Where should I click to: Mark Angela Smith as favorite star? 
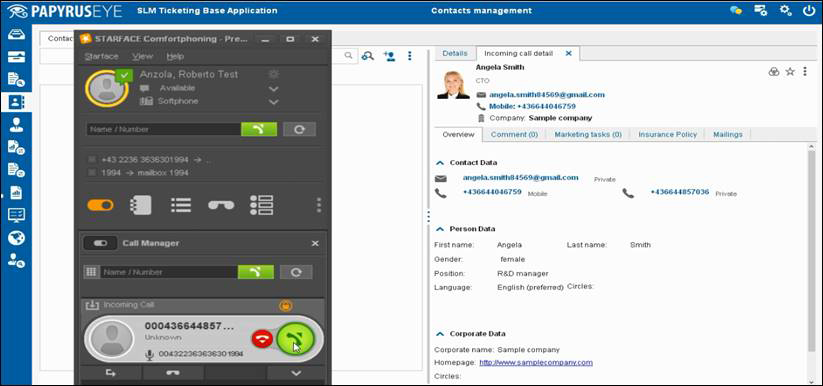(x=790, y=72)
